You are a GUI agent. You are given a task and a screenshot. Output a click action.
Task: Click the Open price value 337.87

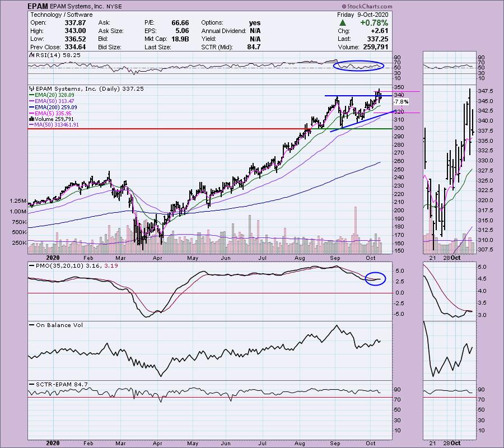(75, 23)
